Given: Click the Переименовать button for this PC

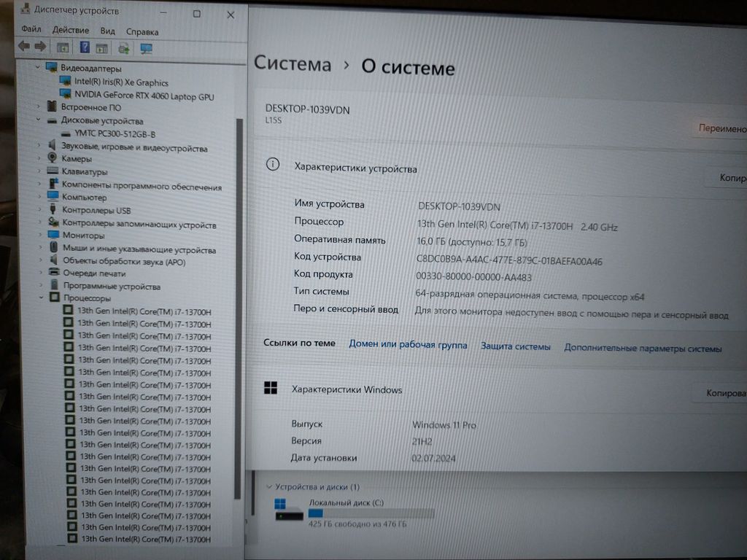Looking at the screenshot, I should coord(720,128).
